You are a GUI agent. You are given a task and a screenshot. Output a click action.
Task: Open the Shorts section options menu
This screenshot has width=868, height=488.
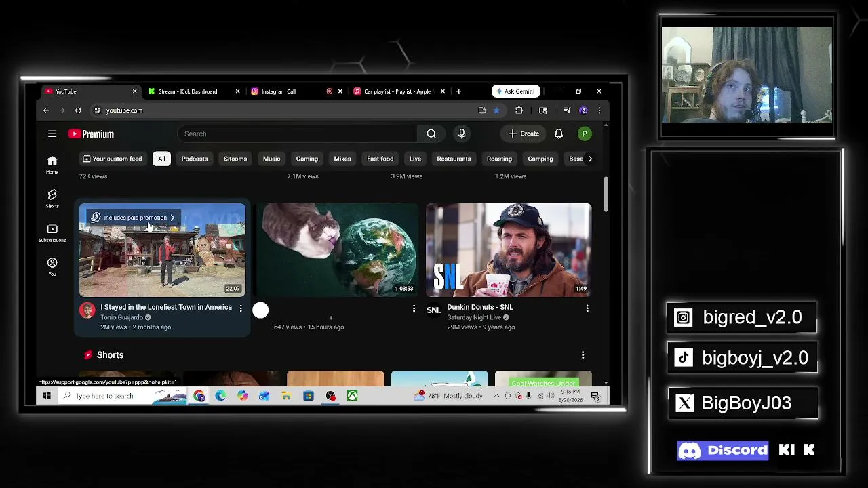coord(583,355)
